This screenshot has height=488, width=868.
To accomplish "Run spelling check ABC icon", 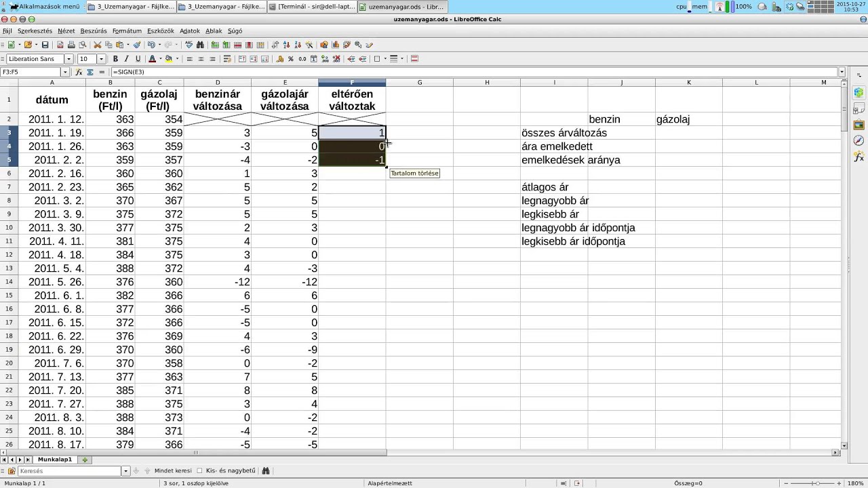I will 189,45.
